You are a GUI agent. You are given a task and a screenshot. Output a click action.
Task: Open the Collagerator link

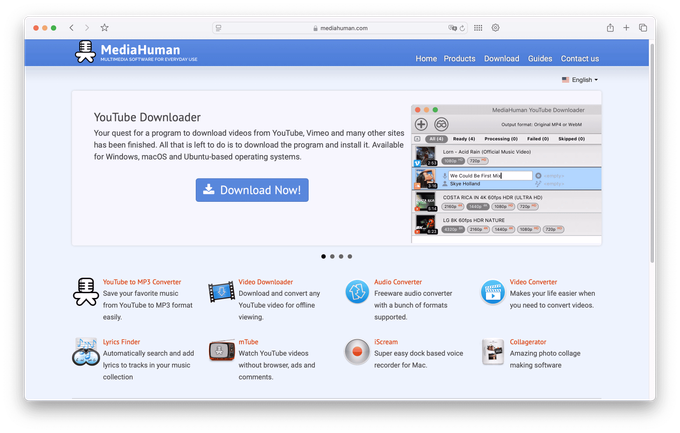pos(528,342)
